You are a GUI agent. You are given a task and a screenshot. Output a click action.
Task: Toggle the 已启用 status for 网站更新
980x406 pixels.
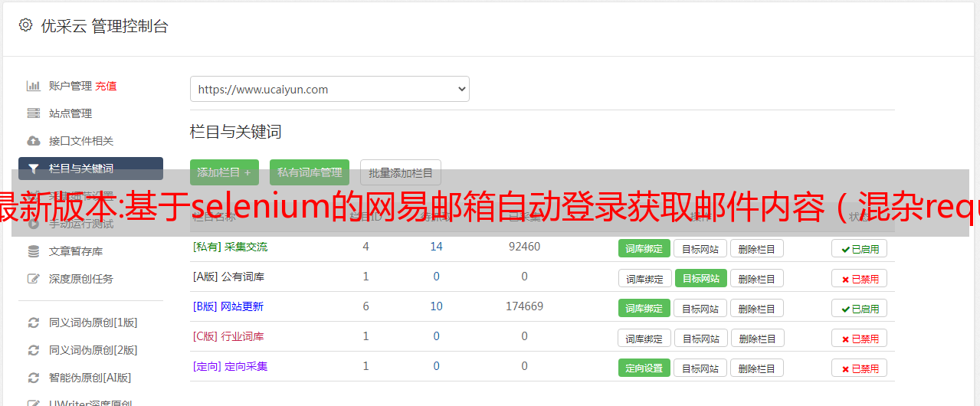[860, 308]
